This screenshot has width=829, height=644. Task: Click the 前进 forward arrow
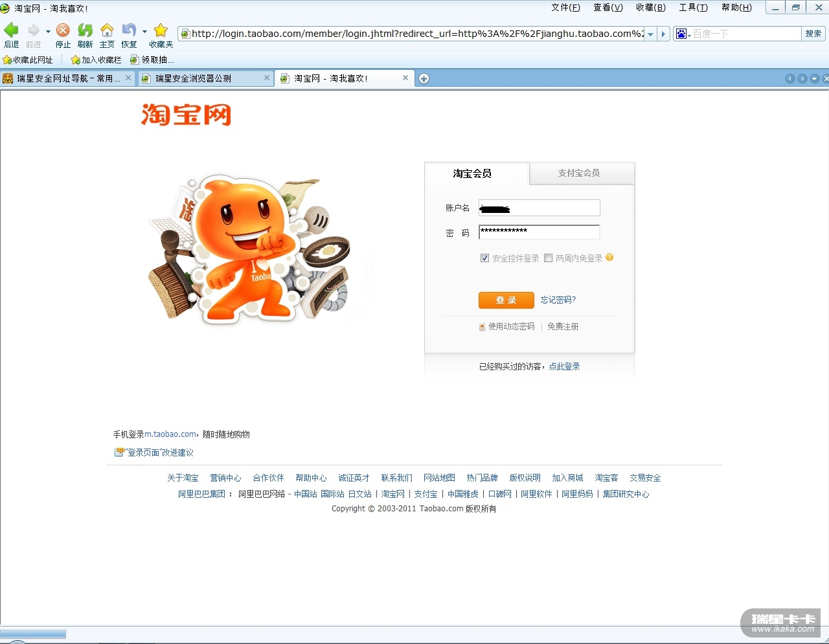tap(33, 30)
